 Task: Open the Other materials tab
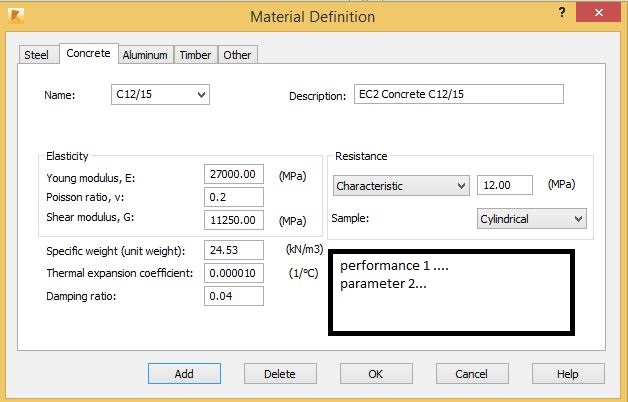pos(237,55)
